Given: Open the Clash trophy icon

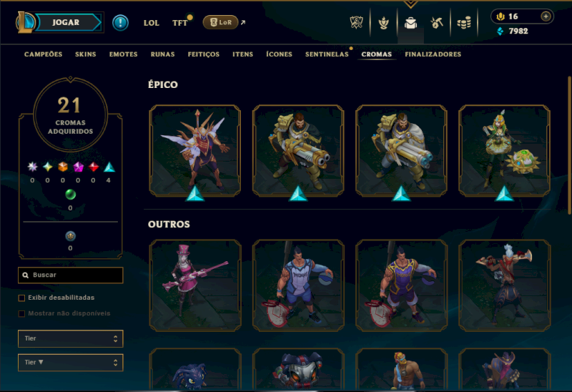Looking at the screenshot, I should click(x=383, y=23).
